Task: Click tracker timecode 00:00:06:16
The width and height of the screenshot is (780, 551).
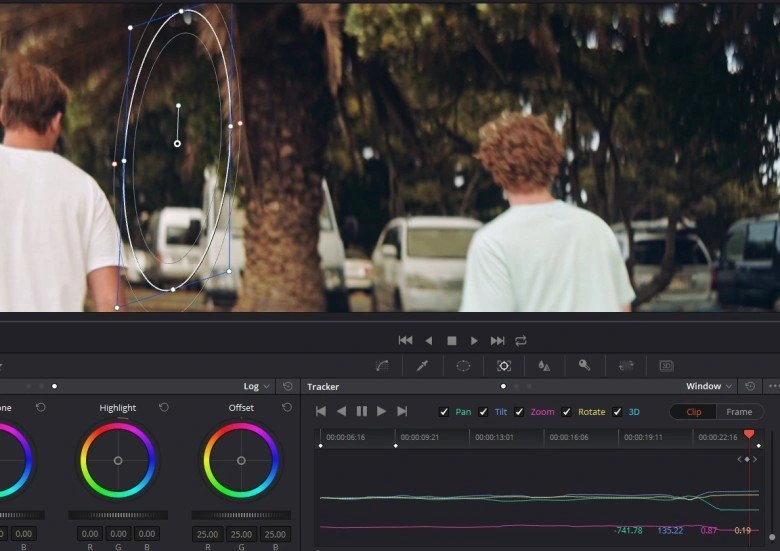Action: pos(345,437)
